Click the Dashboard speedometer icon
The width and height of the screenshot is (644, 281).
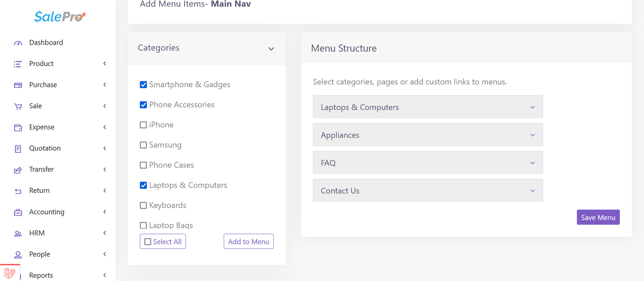pyautogui.click(x=18, y=43)
